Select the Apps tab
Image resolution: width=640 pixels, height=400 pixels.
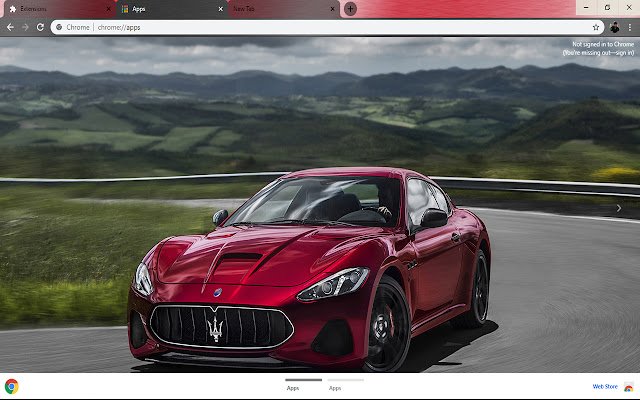click(171, 9)
